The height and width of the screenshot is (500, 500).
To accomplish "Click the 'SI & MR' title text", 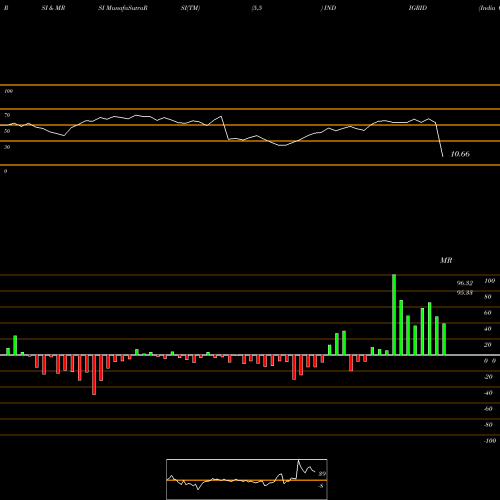I will (53, 8).
